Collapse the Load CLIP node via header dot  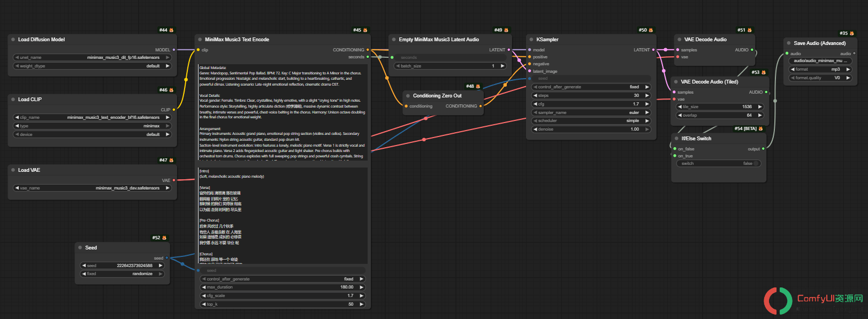point(13,100)
